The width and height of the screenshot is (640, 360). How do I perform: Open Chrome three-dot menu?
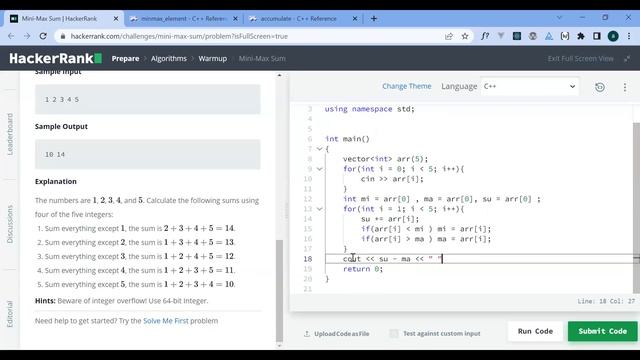click(629, 36)
